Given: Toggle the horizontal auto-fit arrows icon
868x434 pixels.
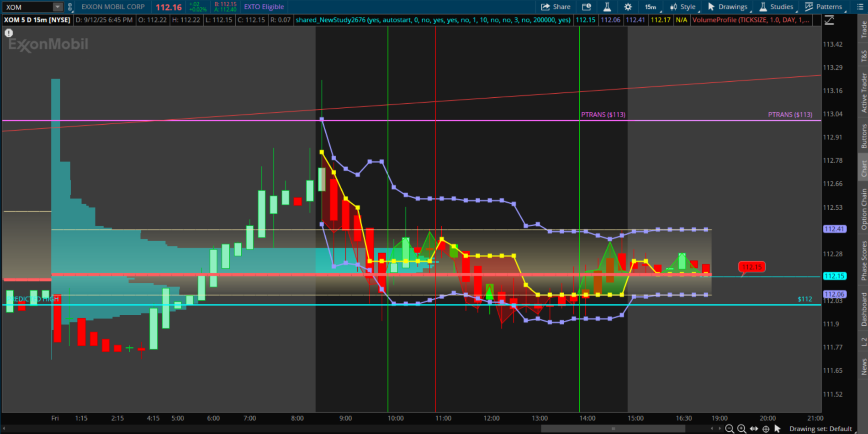Looking at the screenshot, I should coord(754,429).
